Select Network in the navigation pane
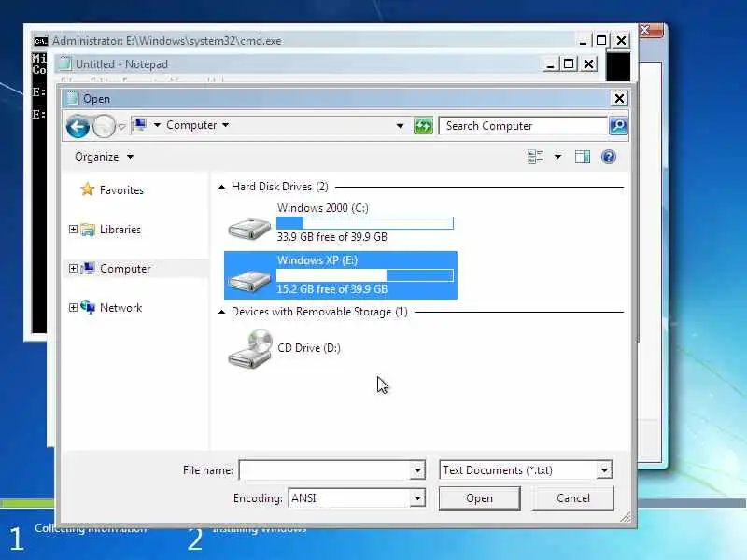This screenshot has height=560, width=747. 120,308
